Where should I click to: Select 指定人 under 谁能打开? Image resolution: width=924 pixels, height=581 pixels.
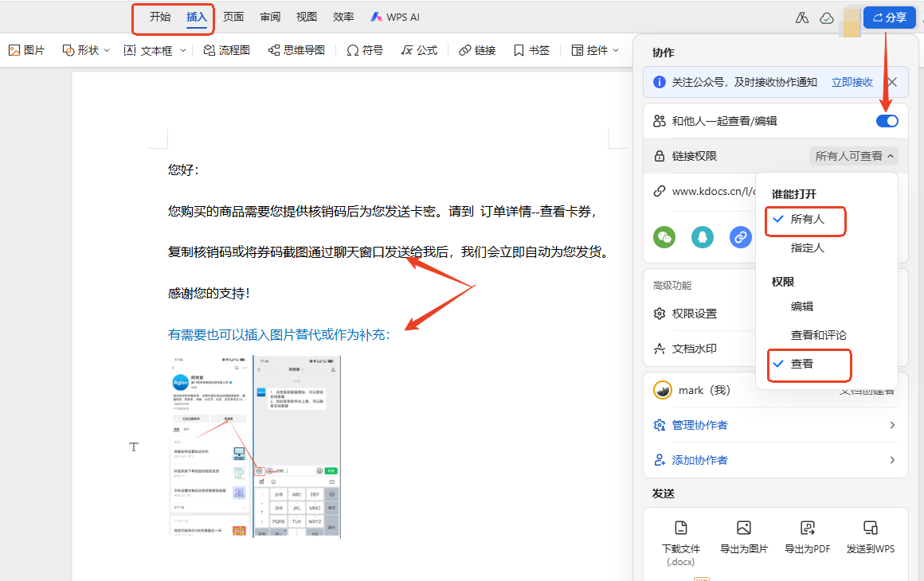click(807, 248)
